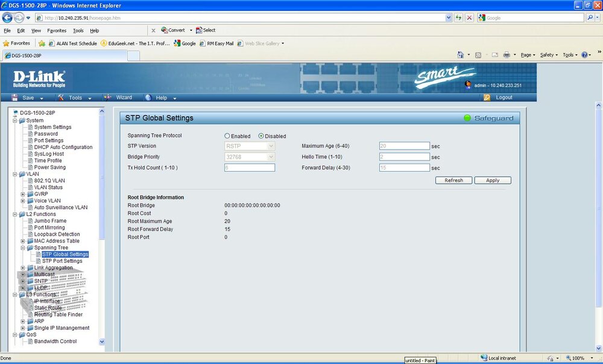Open Port Mirroring in tree

click(x=49, y=228)
